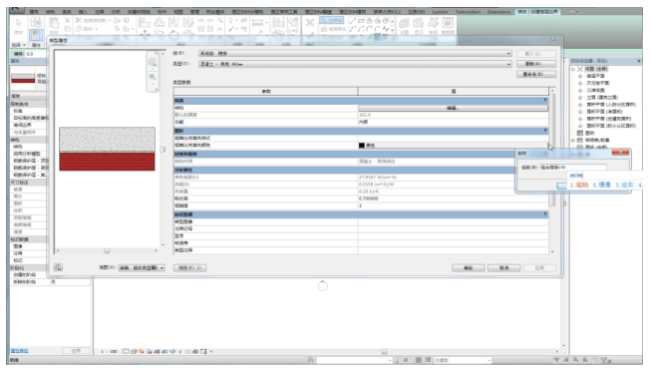This screenshot has width=651, height=372.
Task: Click the 偏移 0.0 input field
Action: click(36, 54)
